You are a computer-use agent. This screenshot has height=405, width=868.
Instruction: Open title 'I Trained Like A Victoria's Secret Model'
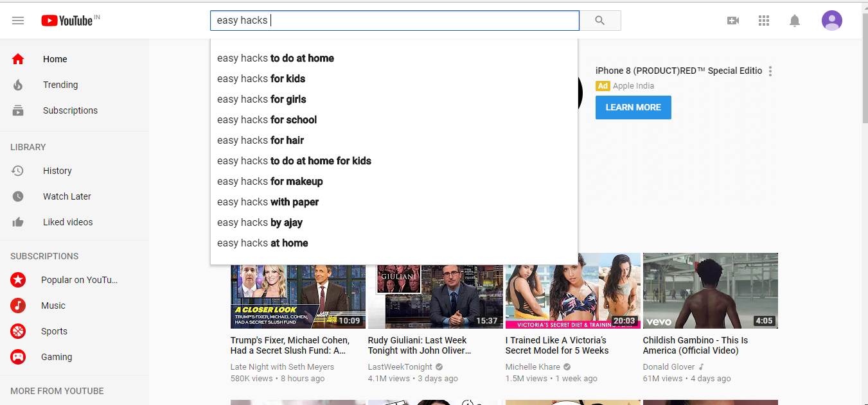tap(557, 345)
